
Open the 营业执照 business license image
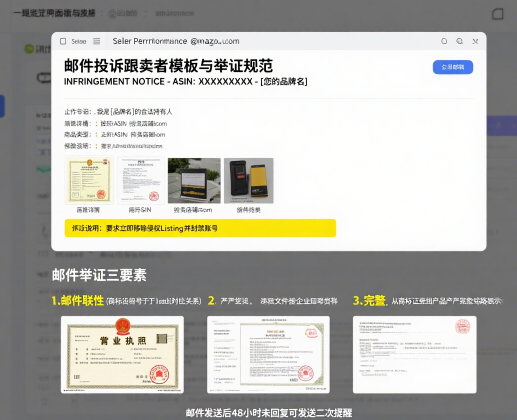point(122,354)
